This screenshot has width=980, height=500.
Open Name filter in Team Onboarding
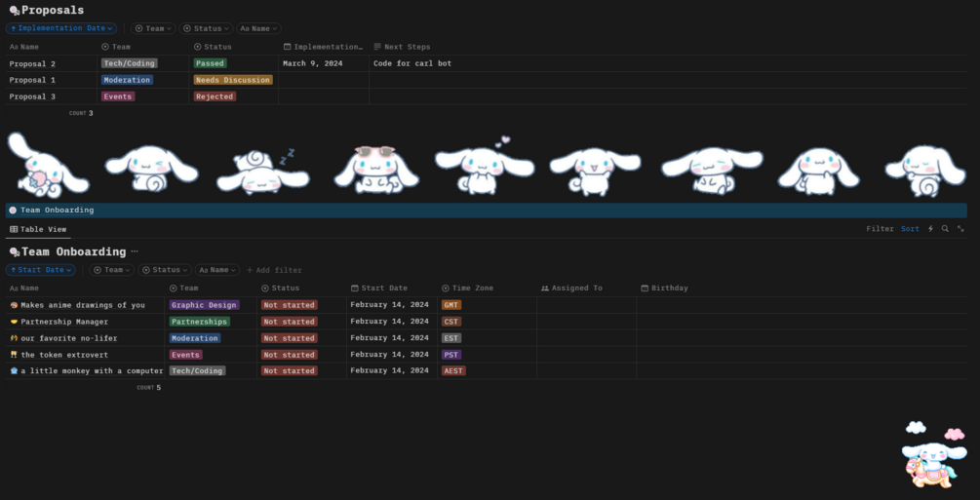[217, 270]
